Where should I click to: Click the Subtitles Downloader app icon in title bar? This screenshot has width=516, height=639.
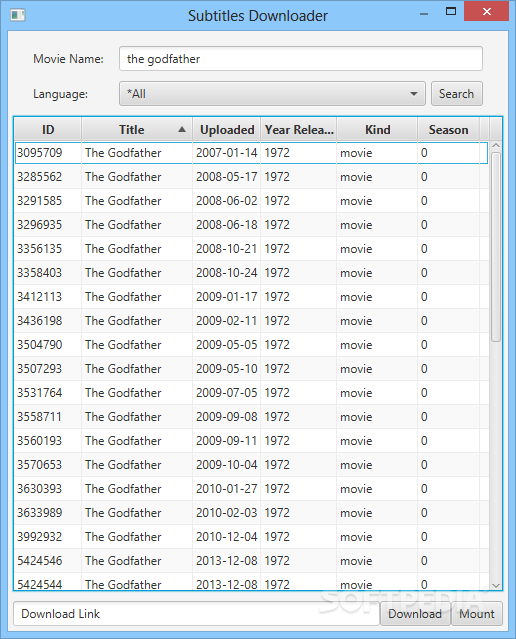(18, 15)
